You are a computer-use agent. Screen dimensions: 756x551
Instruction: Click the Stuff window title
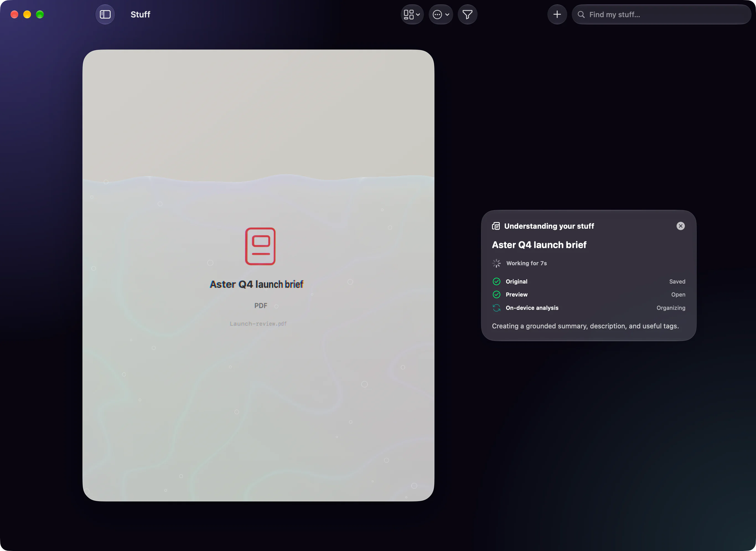[x=140, y=14]
